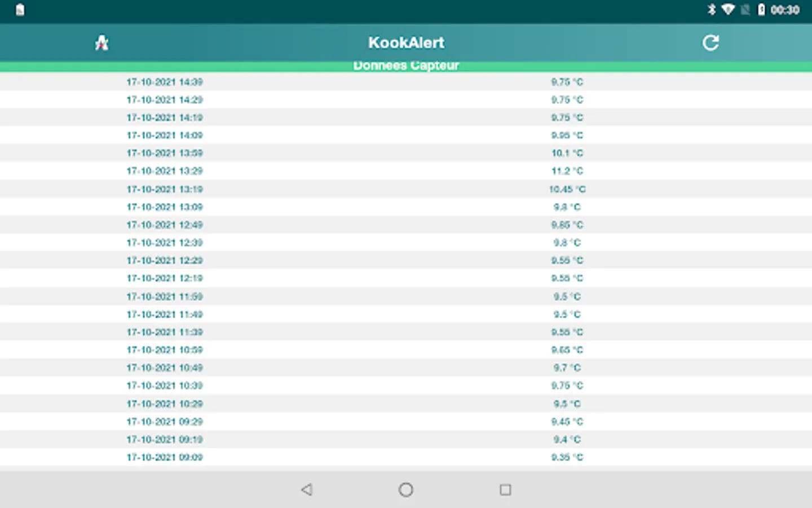Select the 17-10-2021 13:59 timestamp

(165, 153)
